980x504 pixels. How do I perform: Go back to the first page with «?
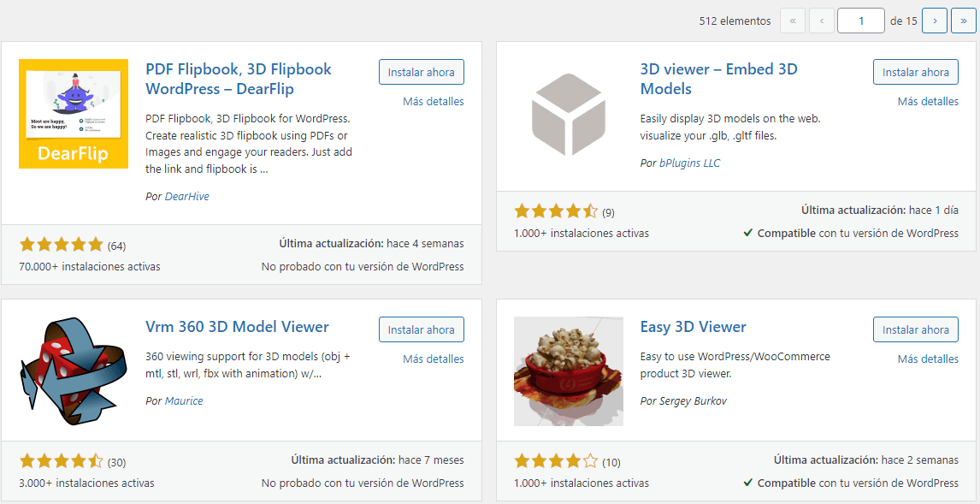(793, 20)
